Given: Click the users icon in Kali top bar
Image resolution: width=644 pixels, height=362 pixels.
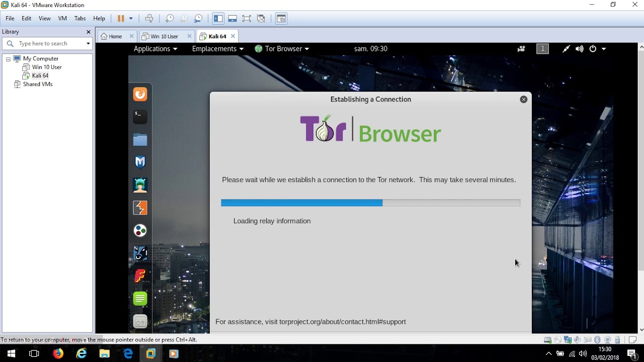Looking at the screenshot, I should 521,49.
